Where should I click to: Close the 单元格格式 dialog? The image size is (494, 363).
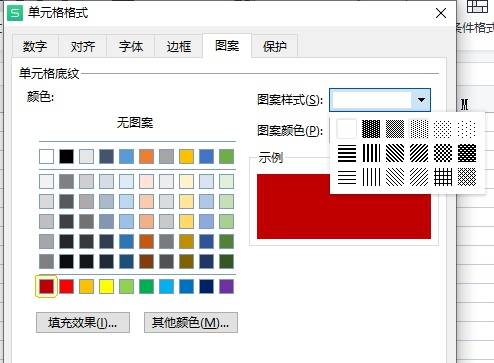point(441,13)
